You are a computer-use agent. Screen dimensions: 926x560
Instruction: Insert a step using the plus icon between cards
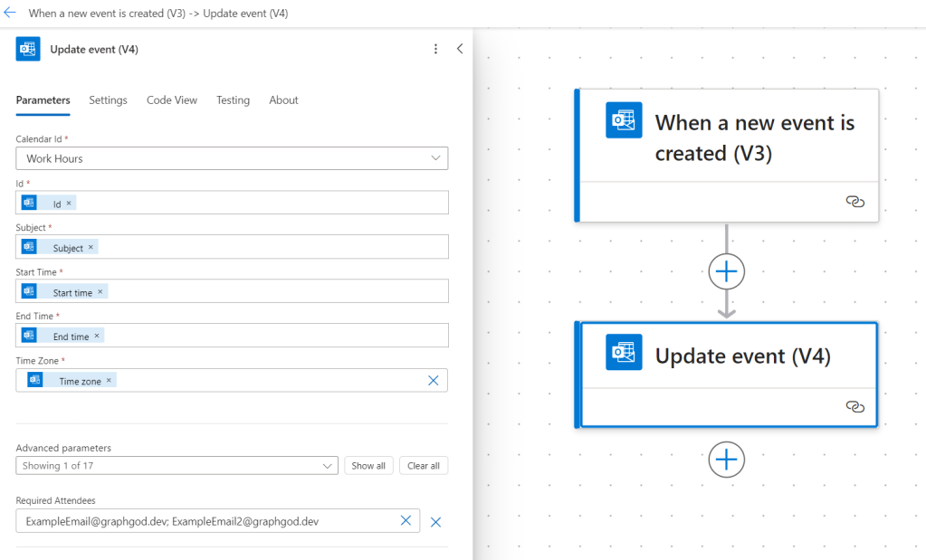[726, 271]
